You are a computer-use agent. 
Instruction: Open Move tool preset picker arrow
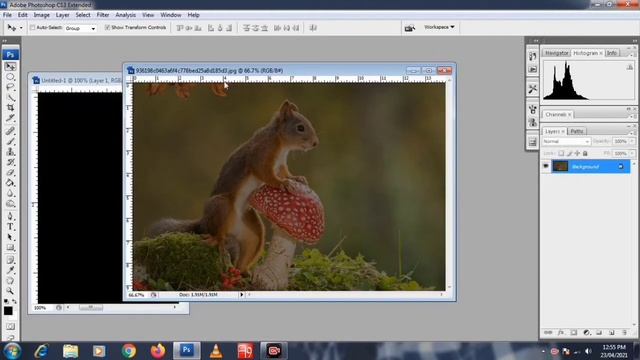[x=21, y=28]
